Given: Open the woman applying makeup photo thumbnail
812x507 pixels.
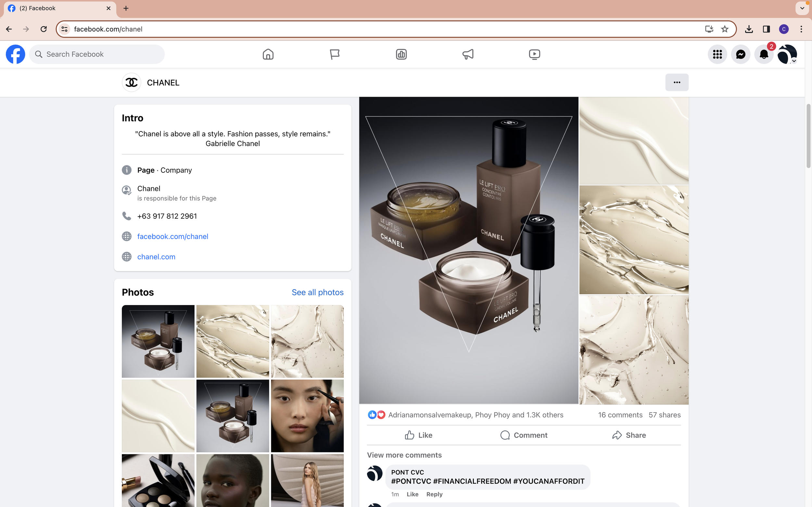Looking at the screenshot, I should [x=307, y=416].
